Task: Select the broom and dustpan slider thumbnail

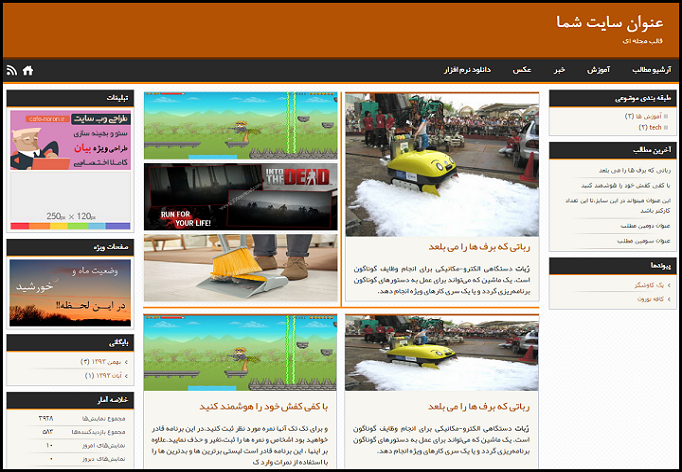Action: (241, 268)
